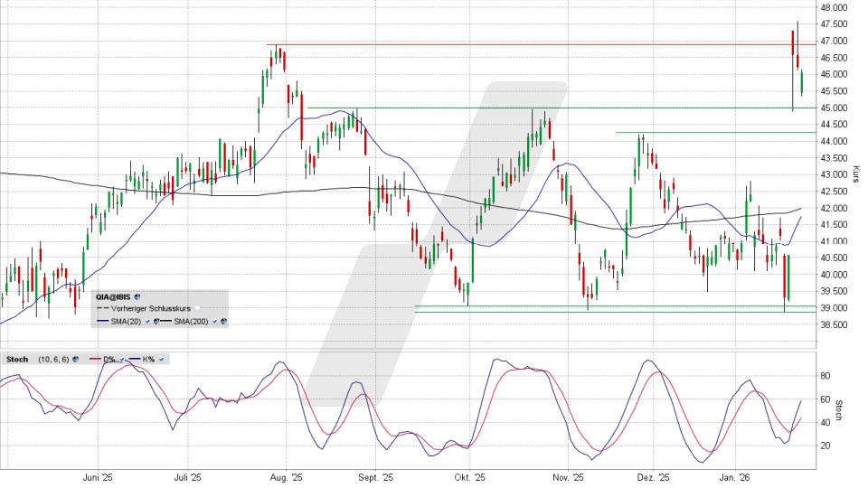Click the 80 level on Stoch axis
The height and width of the screenshot is (488, 868).
(826, 374)
